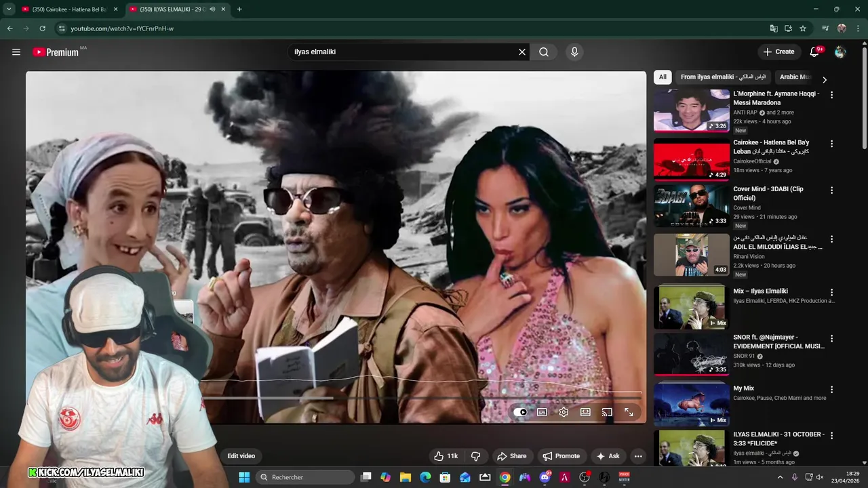Show hidden system tray icons
Image resolution: width=868 pixels, height=488 pixels.
coord(780,477)
